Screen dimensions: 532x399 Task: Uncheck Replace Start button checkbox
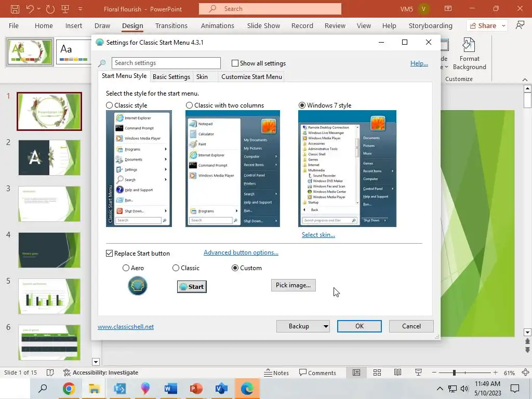coord(109,254)
